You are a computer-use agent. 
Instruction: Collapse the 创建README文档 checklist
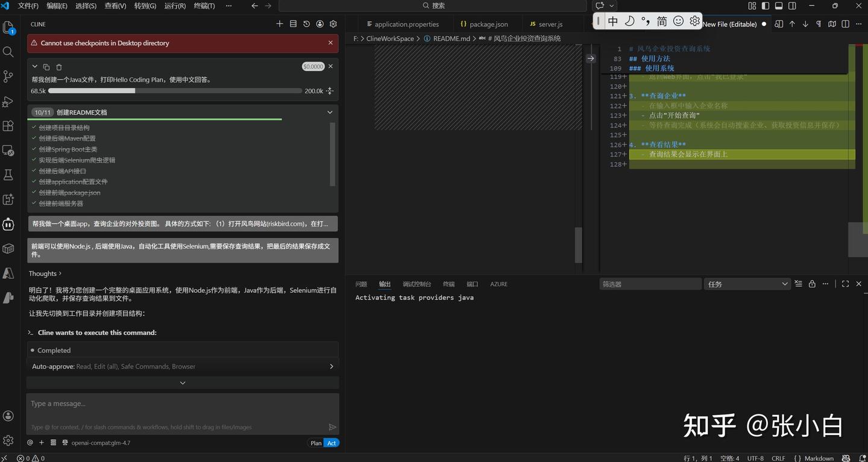pyautogui.click(x=330, y=112)
